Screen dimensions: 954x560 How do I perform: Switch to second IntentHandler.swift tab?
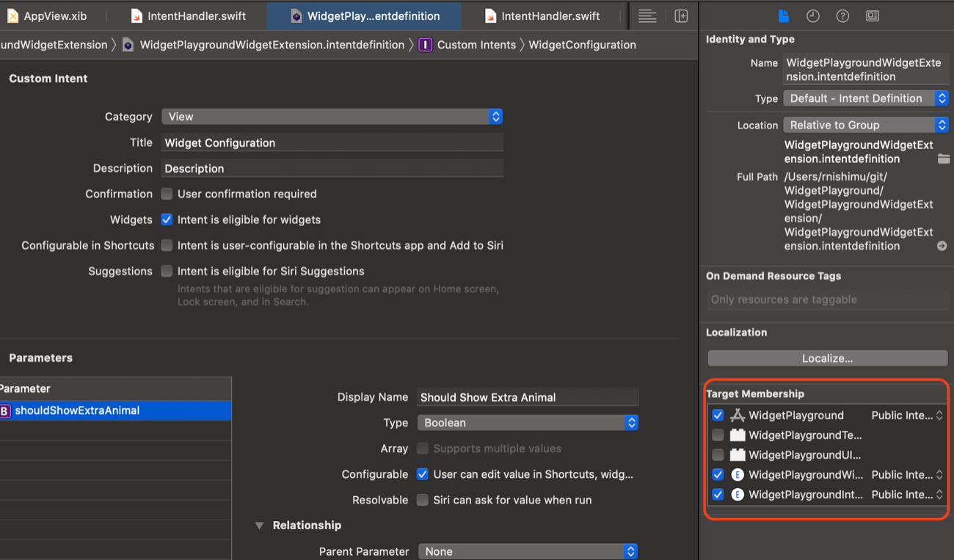[542, 16]
